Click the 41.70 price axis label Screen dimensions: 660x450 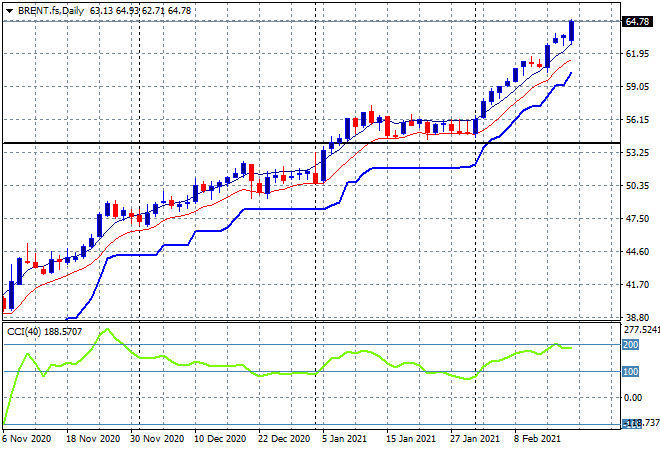tap(637, 285)
